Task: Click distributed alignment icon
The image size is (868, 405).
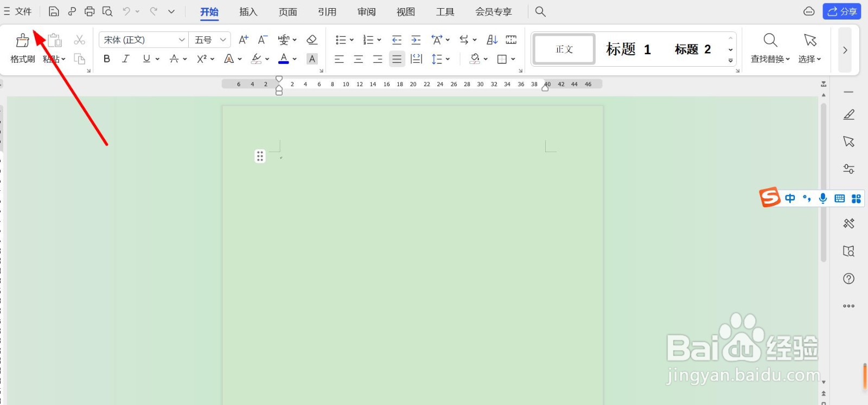Action: click(x=416, y=59)
